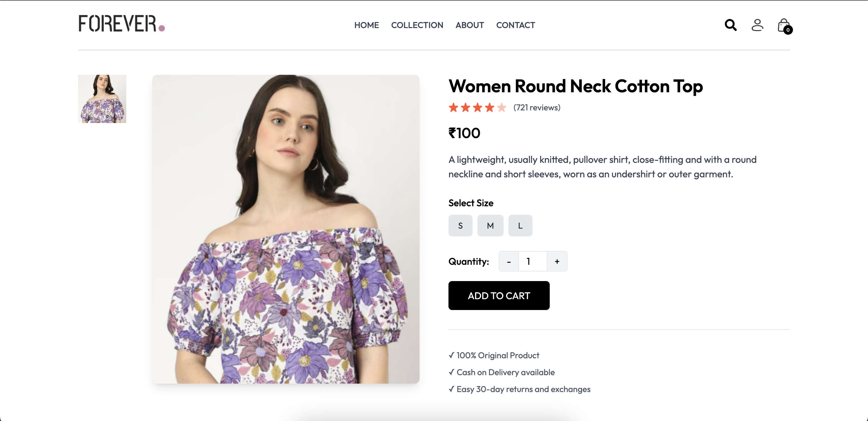The height and width of the screenshot is (421, 868).
Task: Click the ADD TO CART button
Action: (x=499, y=296)
